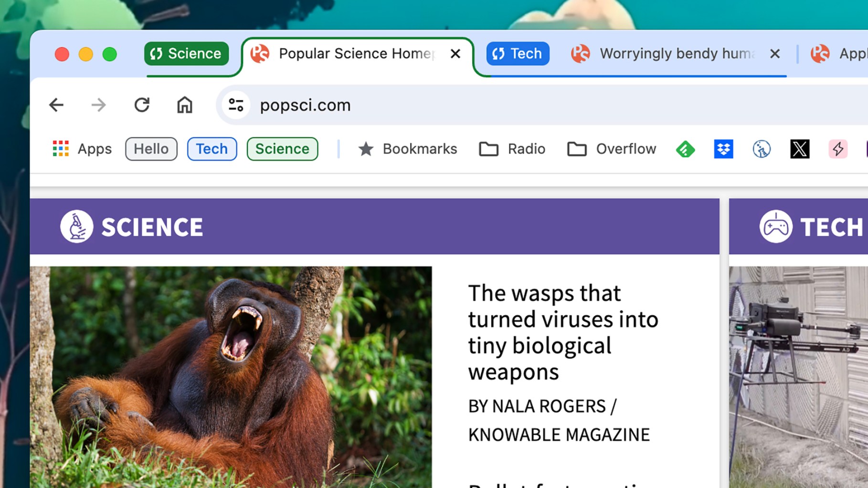This screenshot has height=488, width=868.
Task: Switch to the Worryingly bendy human tab
Action: click(x=668, y=53)
